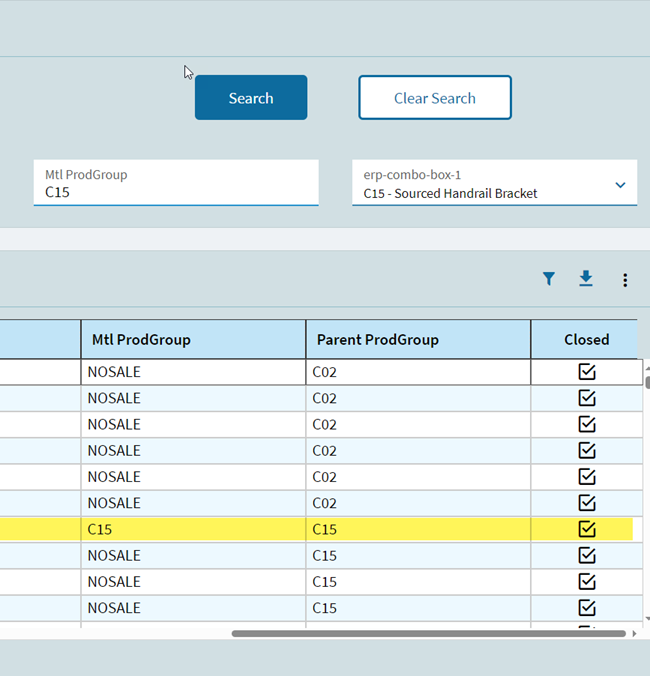Viewport: 650px width, 676px height.
Task: Toggle Closed checkbox in last fully visible row
Action: tap(587, 608)
